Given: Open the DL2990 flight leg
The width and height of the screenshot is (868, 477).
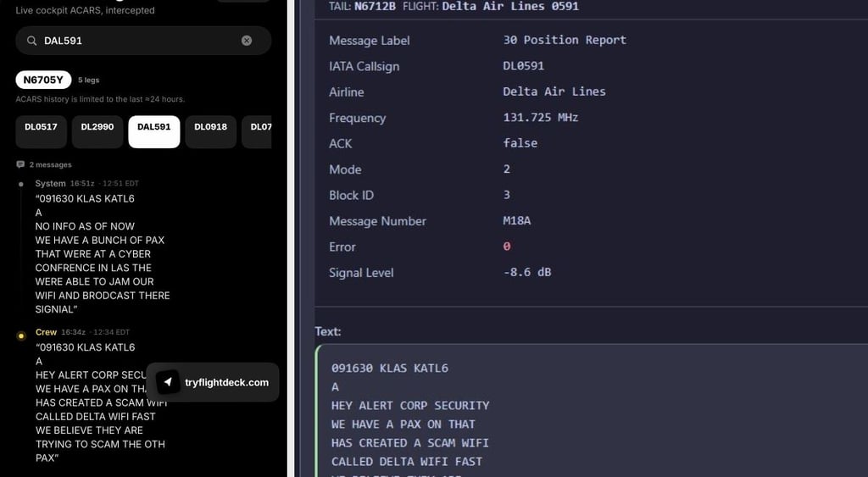Looking at the screenshot, I should click(97, 131).
